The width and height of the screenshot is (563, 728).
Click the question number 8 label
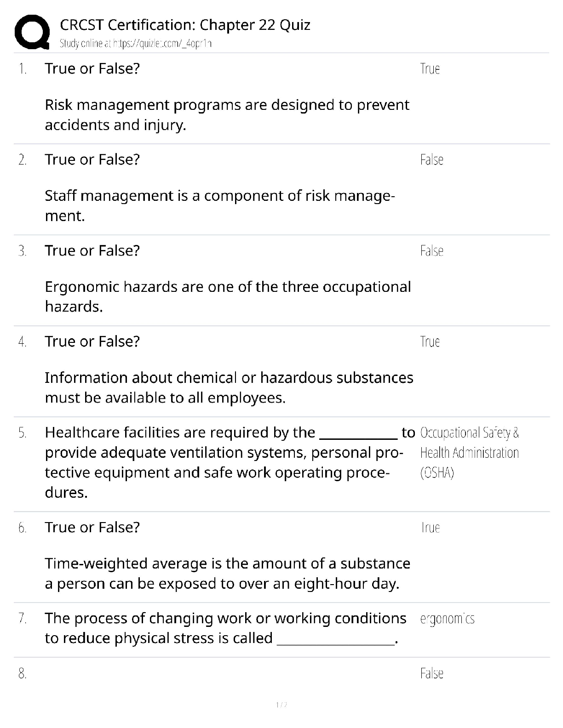[x=23, y=674]
